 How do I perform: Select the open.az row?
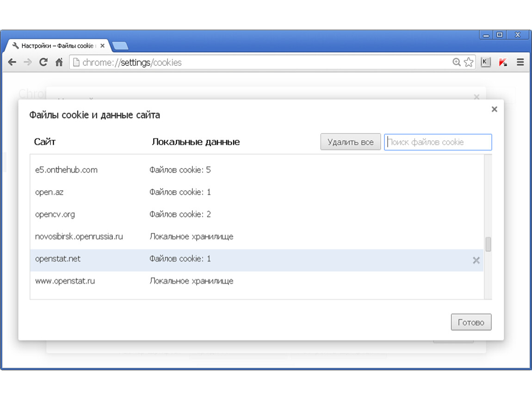click(x=257, y=192)
